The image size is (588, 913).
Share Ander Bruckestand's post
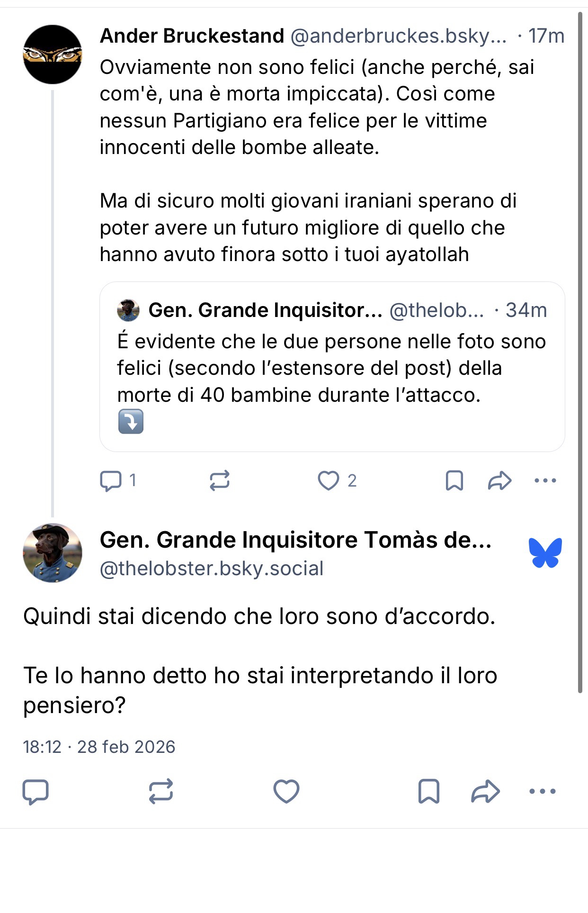click(499, 480)
